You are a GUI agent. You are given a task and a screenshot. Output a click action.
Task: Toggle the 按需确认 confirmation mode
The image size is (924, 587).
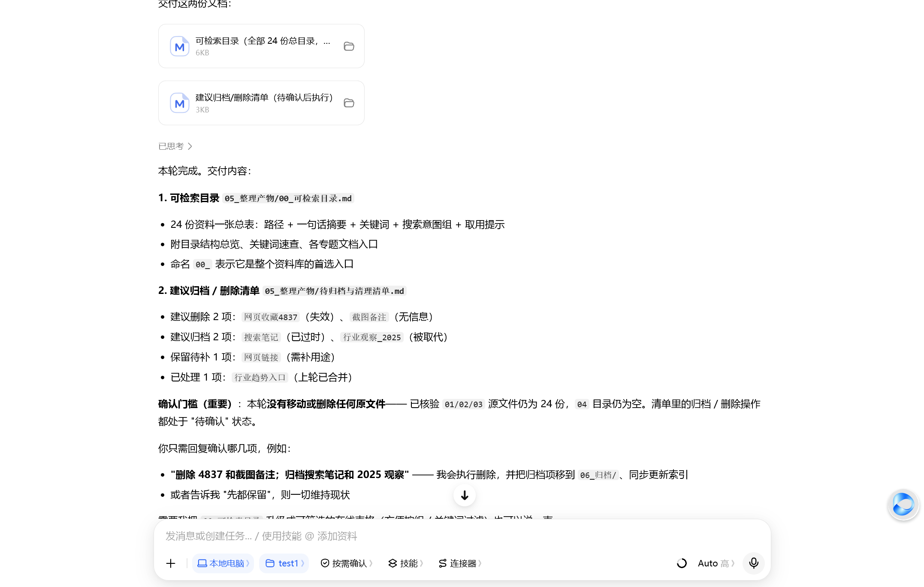click(x=347, y=563)
